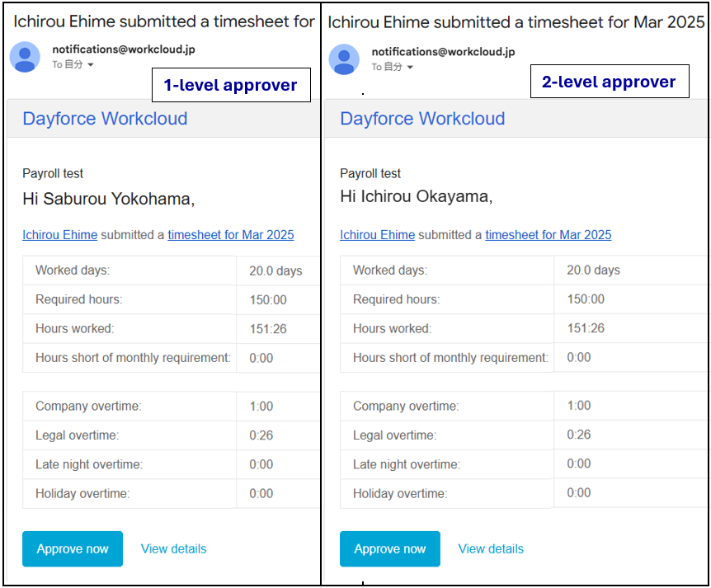Screen dimensions: 711x588
Task: Open Ichirou Ehime profile link in right email
Action: point(377,235)
